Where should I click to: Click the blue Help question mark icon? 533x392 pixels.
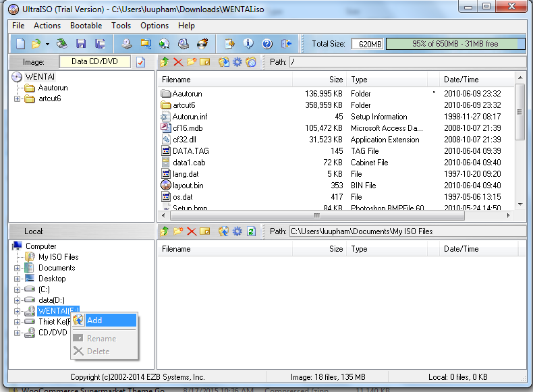point(267,44)
